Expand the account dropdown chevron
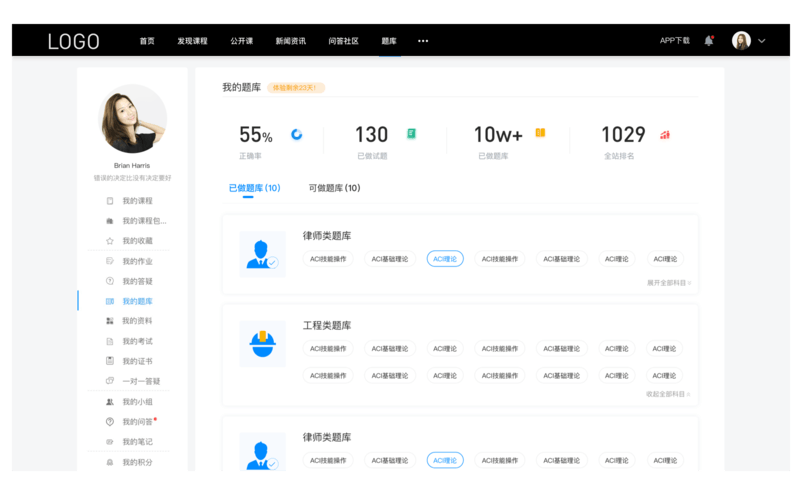 [762, 41]
